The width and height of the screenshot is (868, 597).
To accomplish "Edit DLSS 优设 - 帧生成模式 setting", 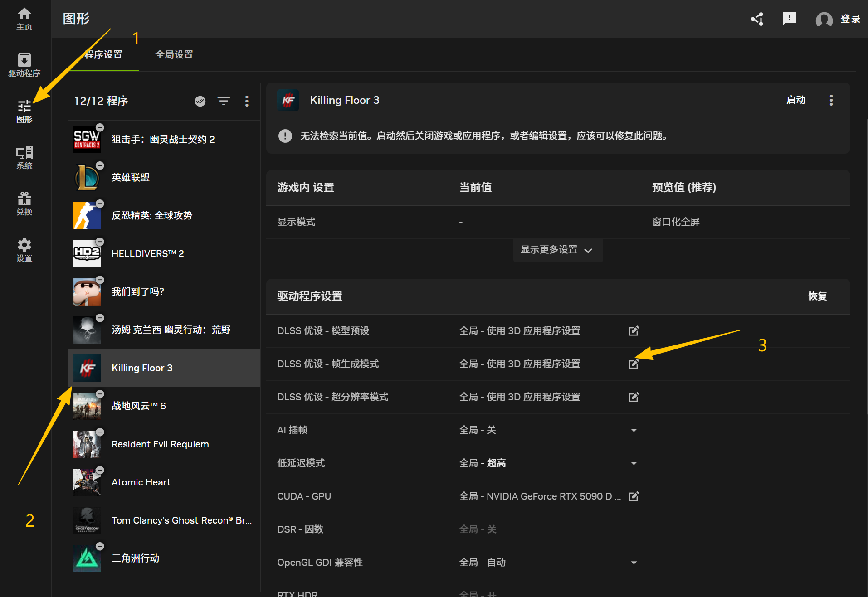I will click(634, 364).
